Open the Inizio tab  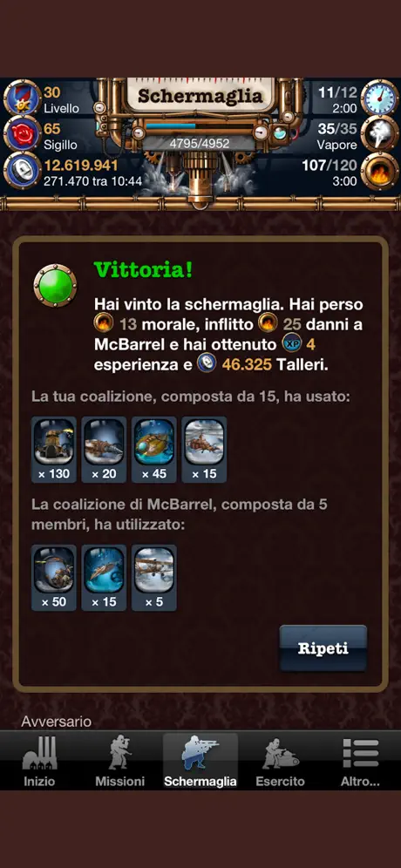39,761
